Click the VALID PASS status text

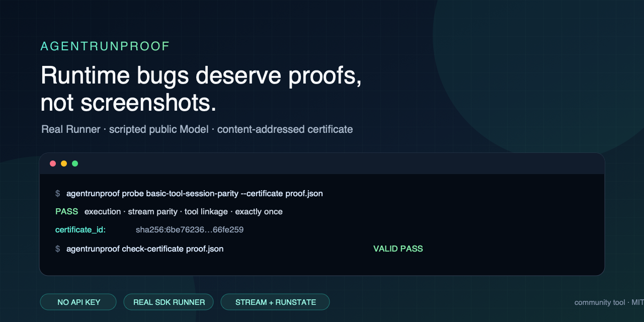(x=398, y=249)
